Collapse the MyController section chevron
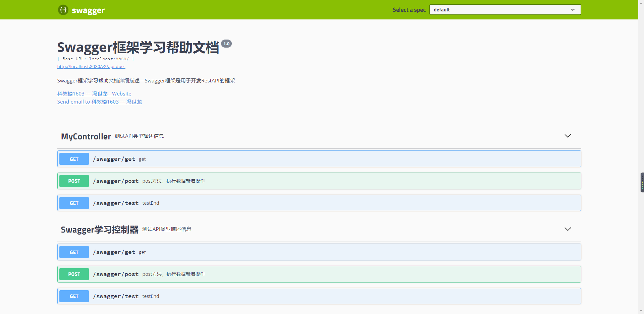Viewport: 644px width, 314px height. click(x=568, y=136)
